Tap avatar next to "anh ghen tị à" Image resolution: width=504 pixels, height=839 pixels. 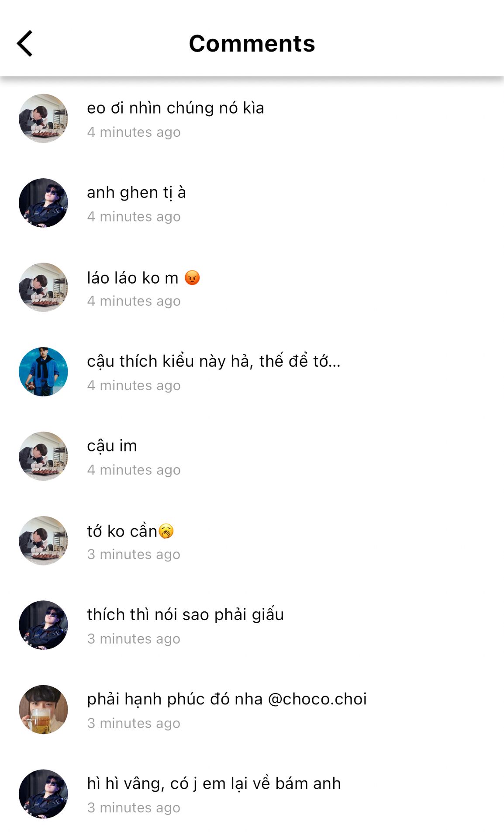point(43,203)
